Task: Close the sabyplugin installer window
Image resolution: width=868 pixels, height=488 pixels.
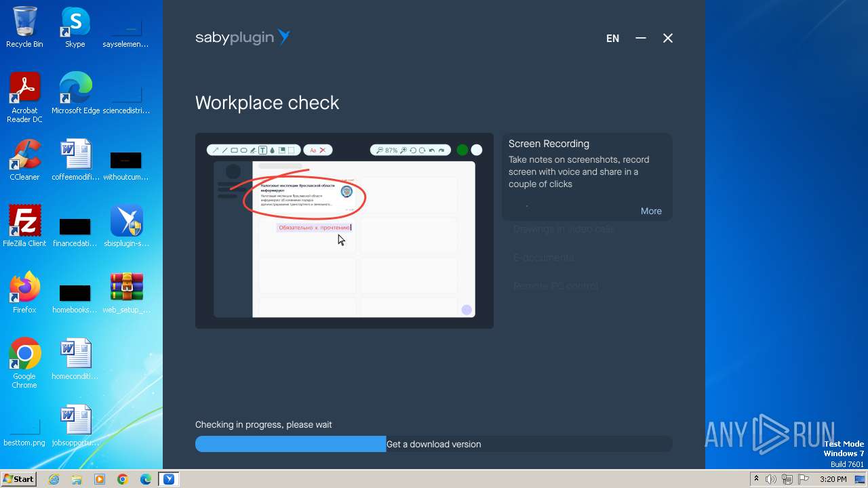Action: click(668, 39)
